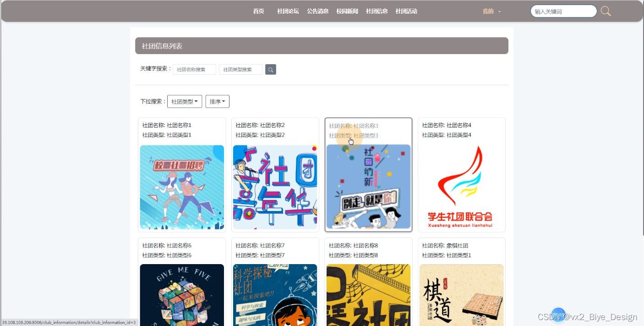The image size is (644, 326).
Task: Open 社团名称2 carnival poster image
Action: tap(275, 187)
